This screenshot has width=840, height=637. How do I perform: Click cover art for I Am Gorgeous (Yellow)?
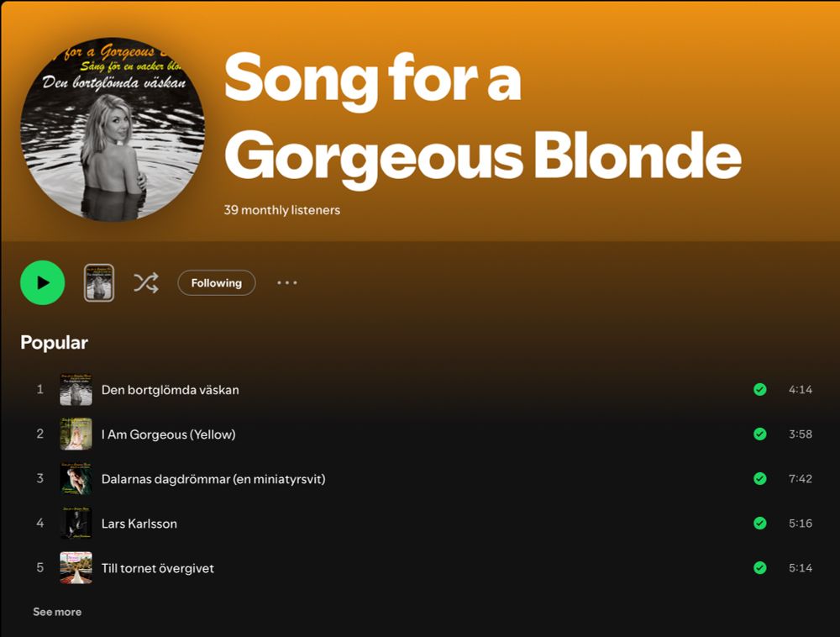point(76,434)
